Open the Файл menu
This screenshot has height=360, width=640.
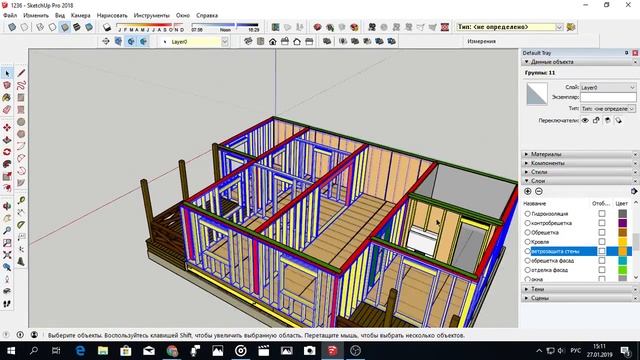10,15
